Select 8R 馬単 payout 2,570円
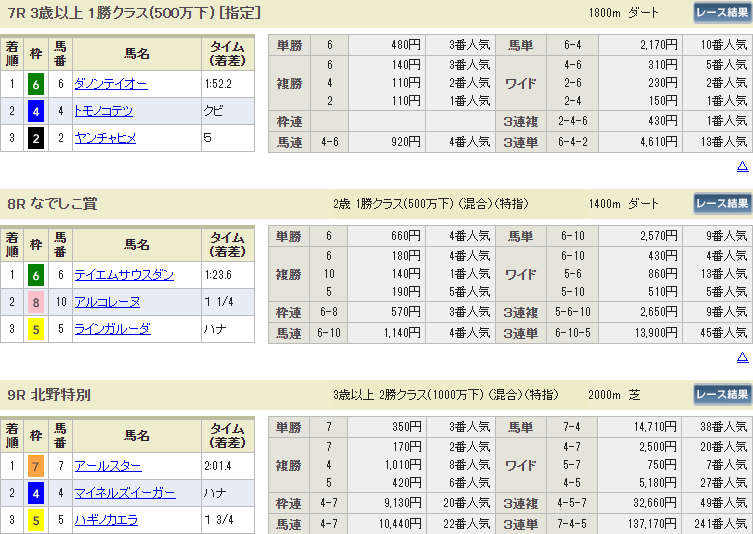Image resolution: width=753 pixels, height=534 pixels. (x=659, y=236)
